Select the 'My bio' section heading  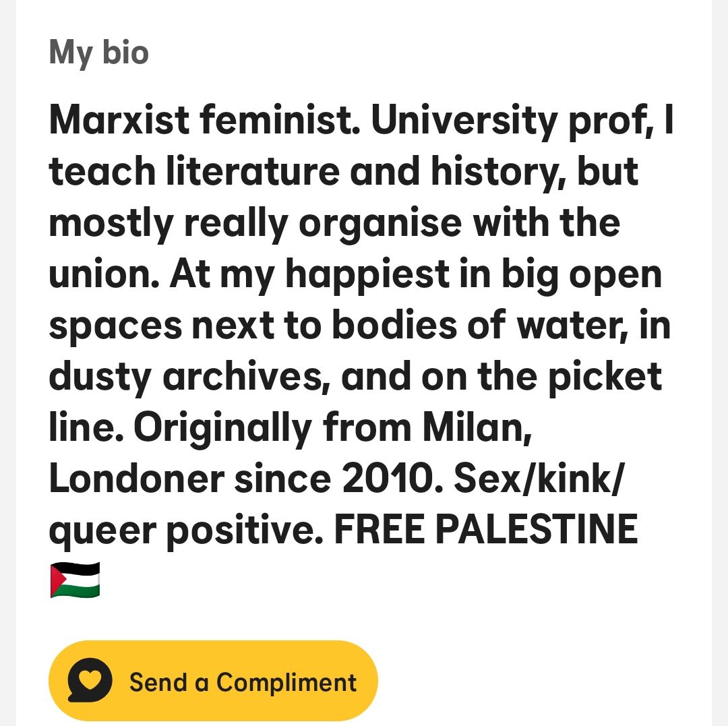point(99,53)
